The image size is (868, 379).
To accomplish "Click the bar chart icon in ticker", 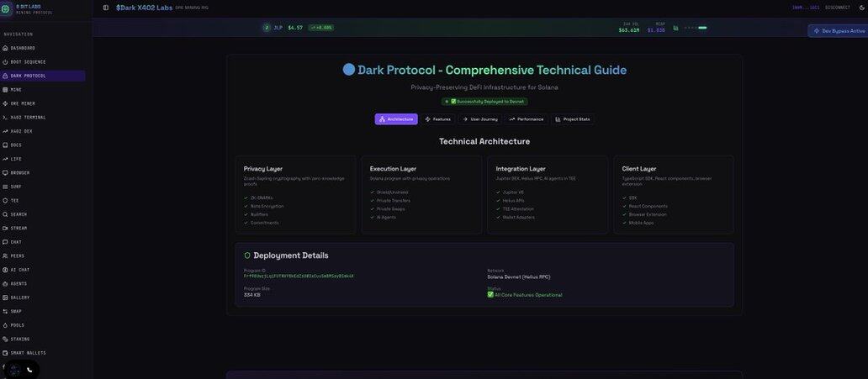I will [x=675, y=28].
